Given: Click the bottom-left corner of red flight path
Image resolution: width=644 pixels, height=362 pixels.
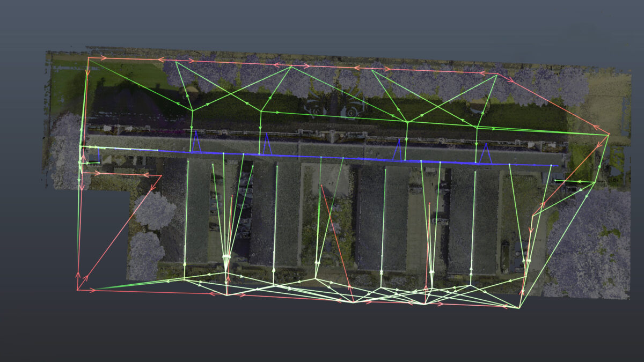Looking at the screenshot, I should tap(78, 290).
